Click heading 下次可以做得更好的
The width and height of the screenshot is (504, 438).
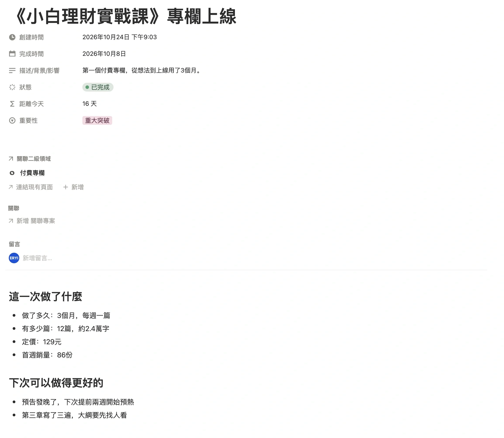click(56, 383)
